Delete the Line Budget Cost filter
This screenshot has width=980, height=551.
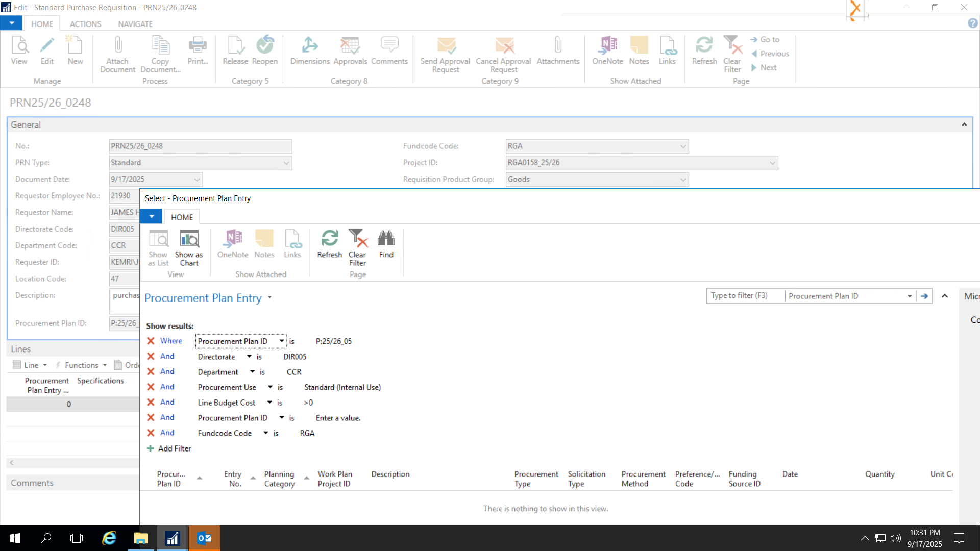(x=151, y=403)
